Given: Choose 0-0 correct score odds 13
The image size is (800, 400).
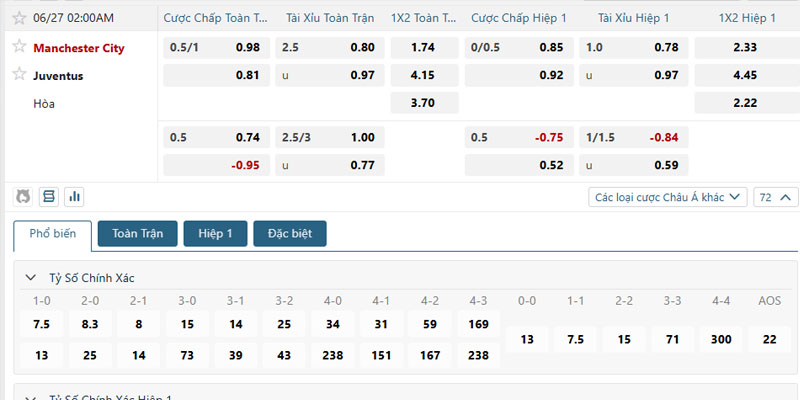Looking at the screenshot, I should 527,340.
